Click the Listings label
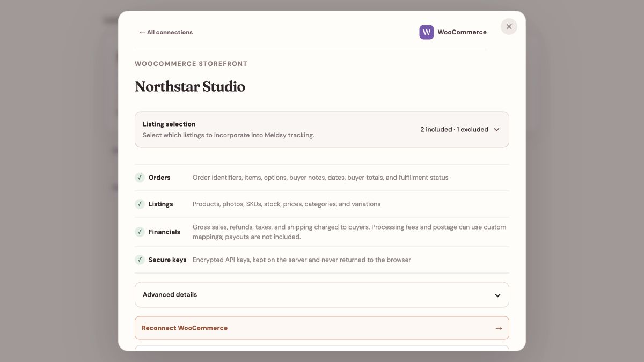The image size is (644, 362). (160, 204)
